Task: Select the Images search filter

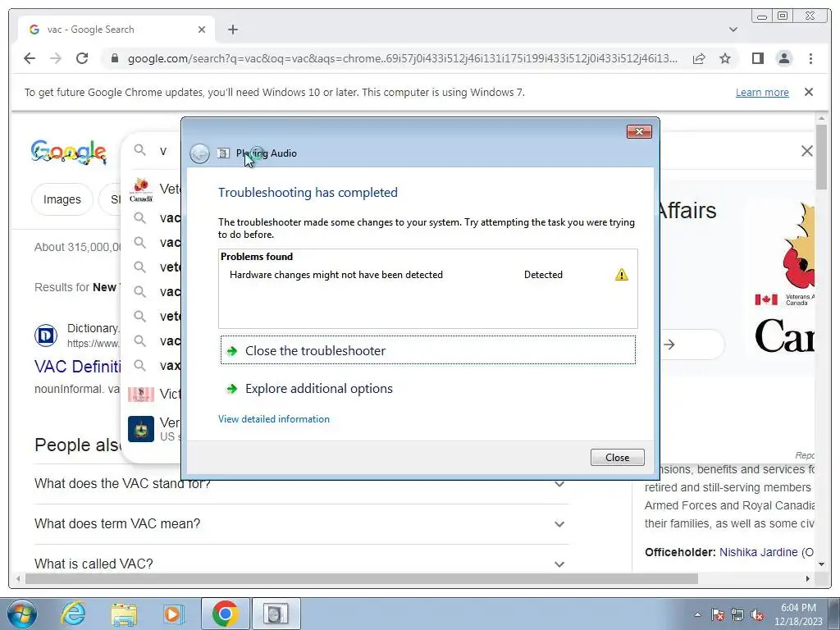Action: coord(62,199)
